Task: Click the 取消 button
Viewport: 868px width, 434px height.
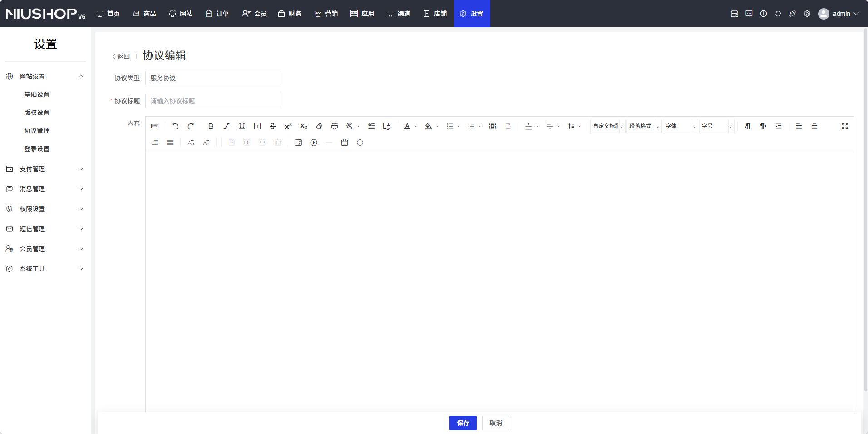Action: tap(496, 423)
